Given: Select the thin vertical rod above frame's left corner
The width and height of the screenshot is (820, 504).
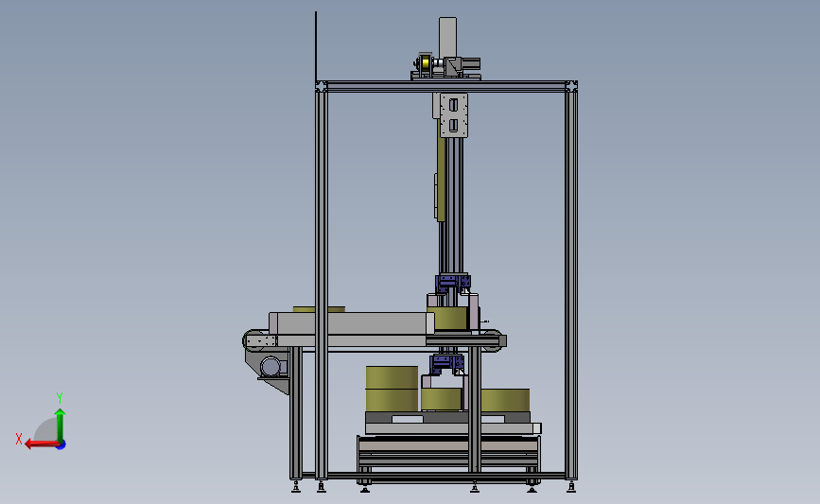Looking at the screenshot, I should 316,45.
